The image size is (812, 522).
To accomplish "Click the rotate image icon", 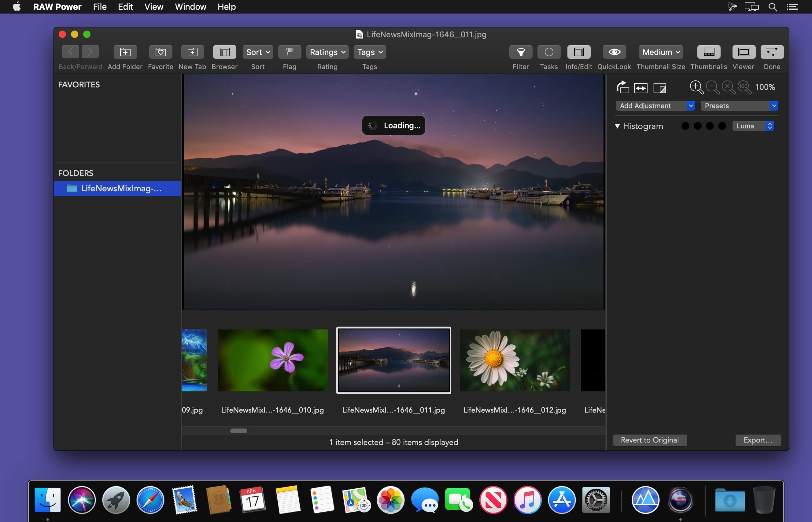I will coord(622,87).
